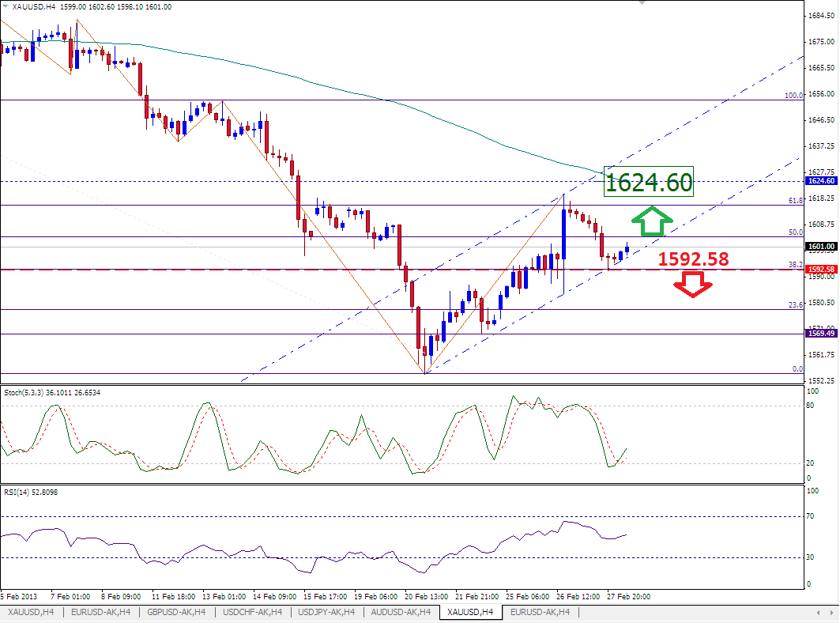Viewport: 840px width, 623px height.
Task: Click the blue 1624.60 price axis tag
Action: (x=820, y=181)
